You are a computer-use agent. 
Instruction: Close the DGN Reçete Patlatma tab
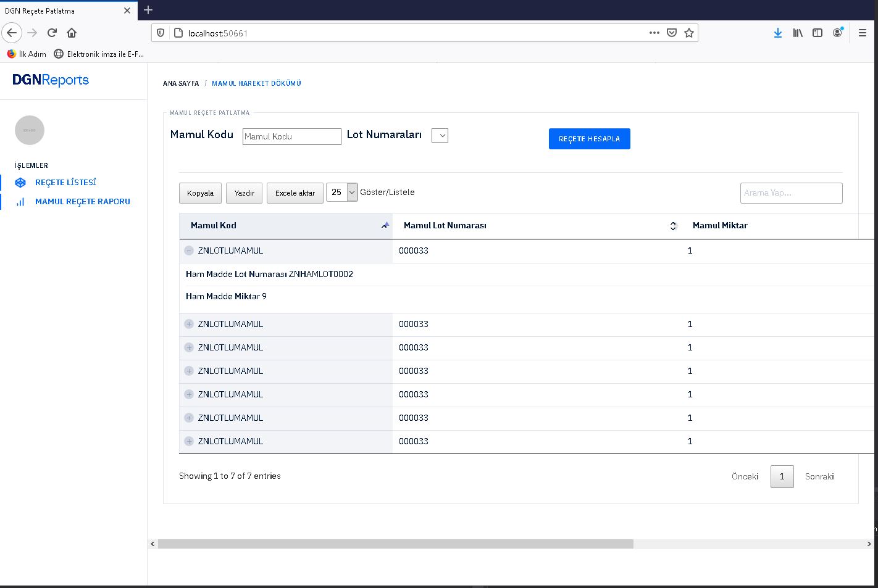[x=127, y=10]
